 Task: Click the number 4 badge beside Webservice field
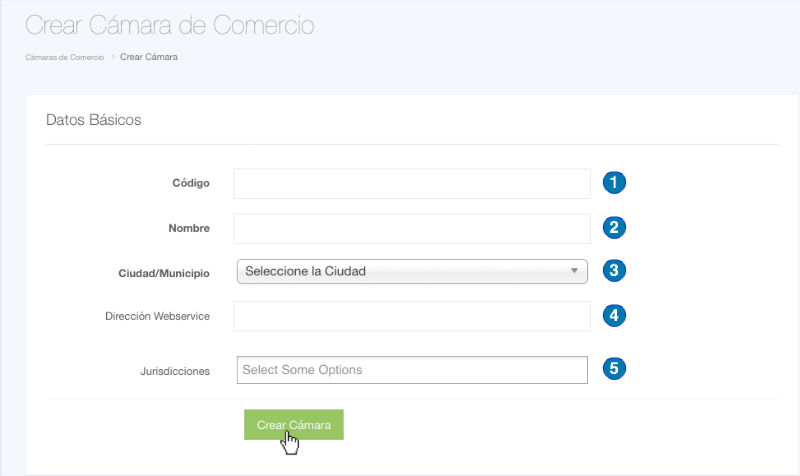pos(614,315)
